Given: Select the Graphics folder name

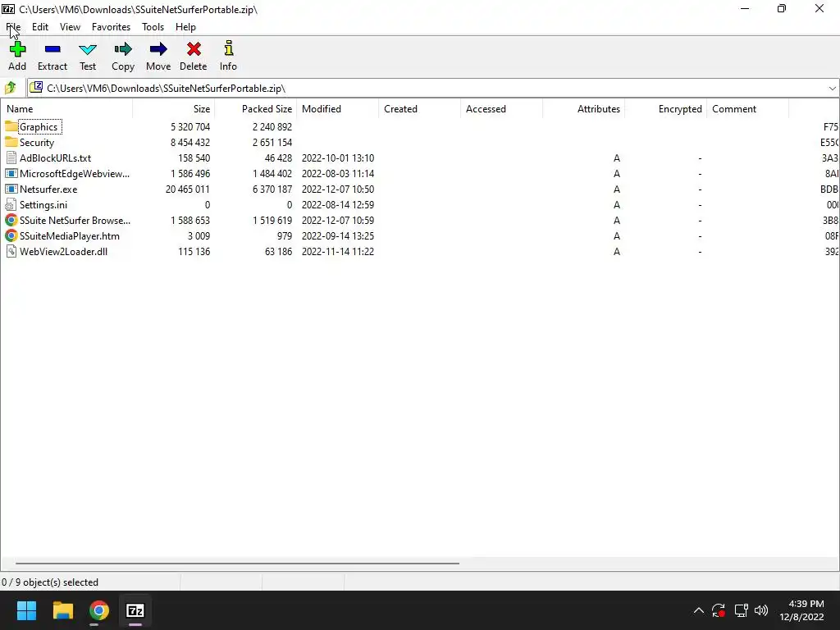Looking at the screenshot, I should point(39,127).
